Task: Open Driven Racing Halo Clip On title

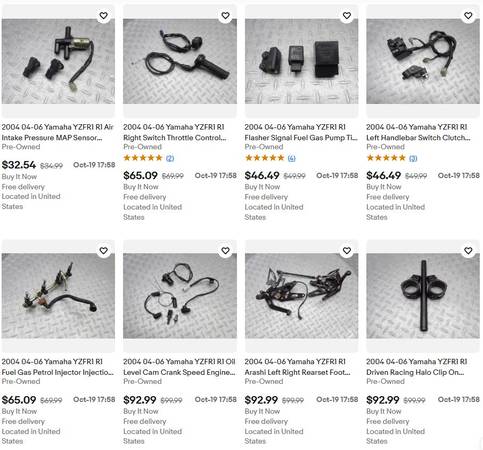Action: pyautogui.click(x=417, y=367)
